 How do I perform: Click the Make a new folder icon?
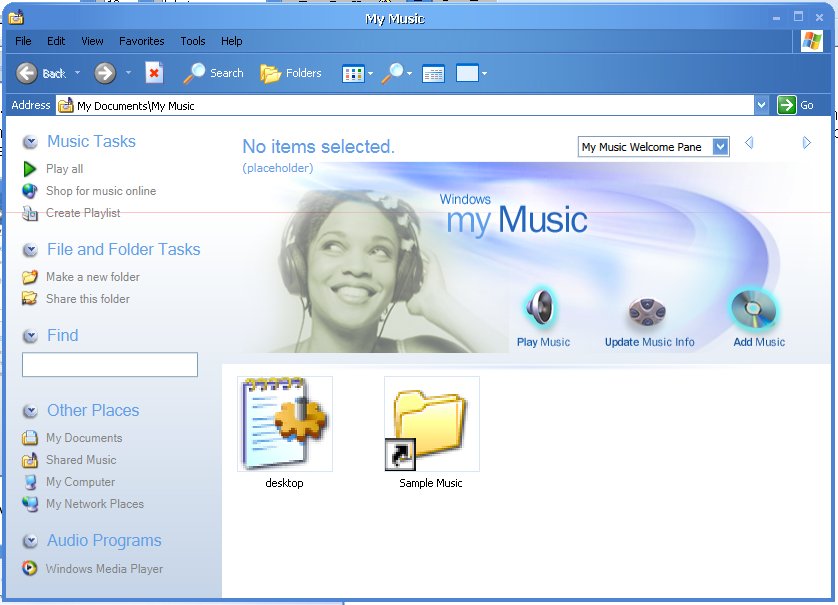pos(30,277)
